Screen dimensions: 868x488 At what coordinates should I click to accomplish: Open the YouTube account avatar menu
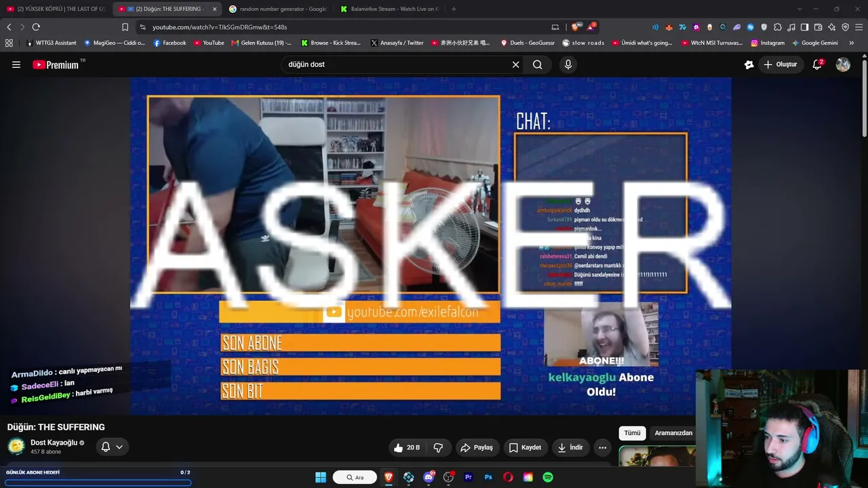pos(843,64)
